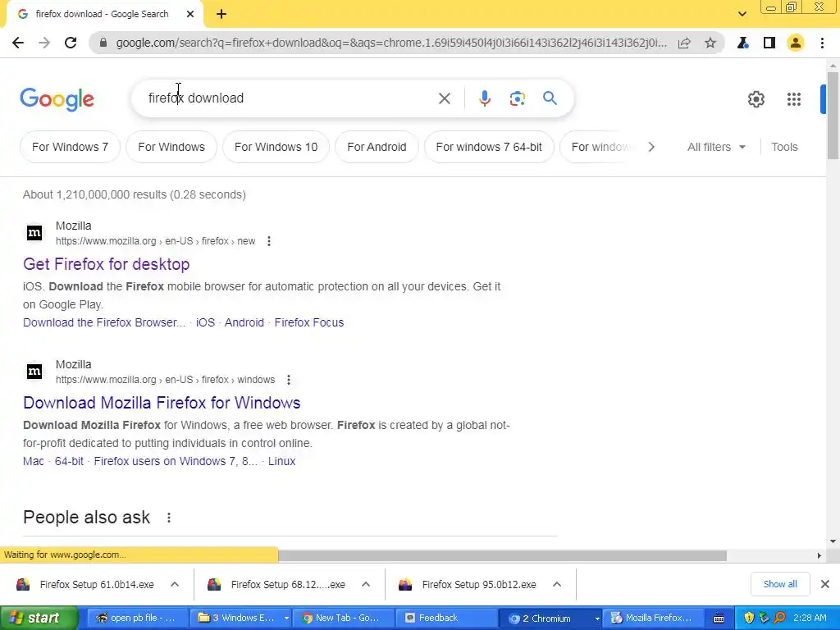
Task: Start voice search with the microphone
Action: [485, 98]
